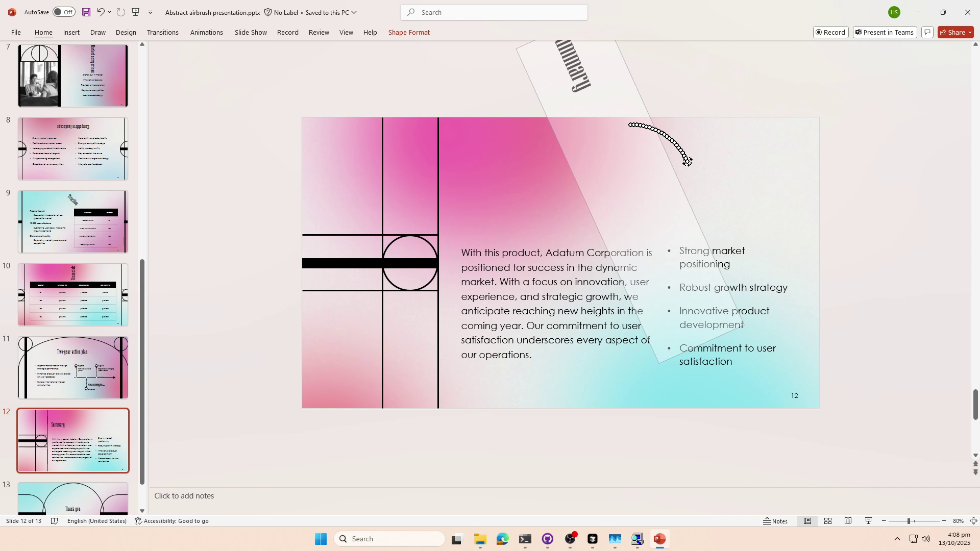The height and width of the screenshot is (551, 980).
Task: Select the Save icon in Quick Access Toolbar
Action: 86,12
